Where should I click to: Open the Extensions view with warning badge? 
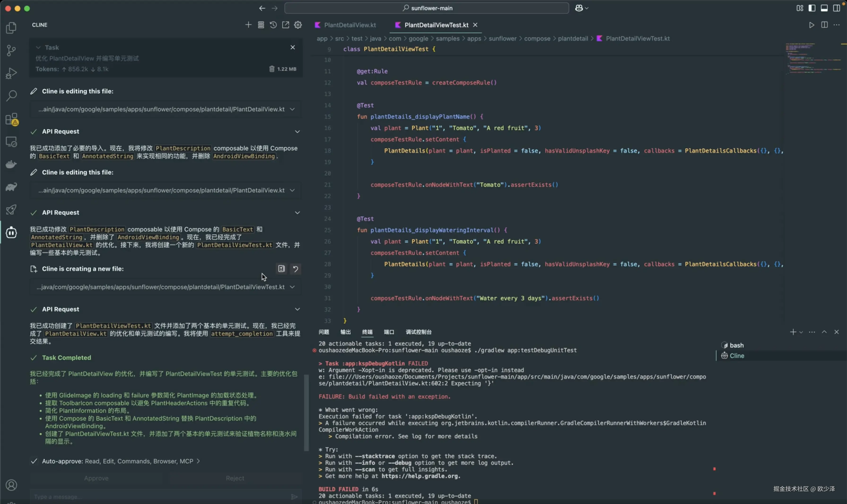coord(11,119)
